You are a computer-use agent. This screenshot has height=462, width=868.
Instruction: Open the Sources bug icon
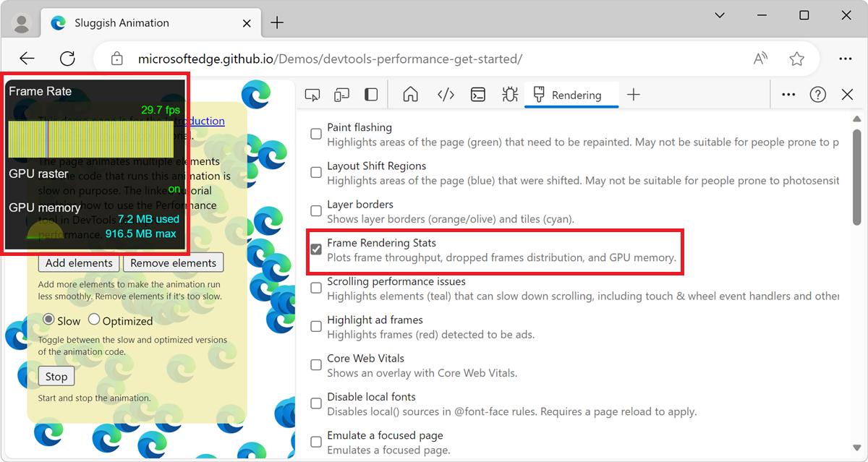[510, 95]
